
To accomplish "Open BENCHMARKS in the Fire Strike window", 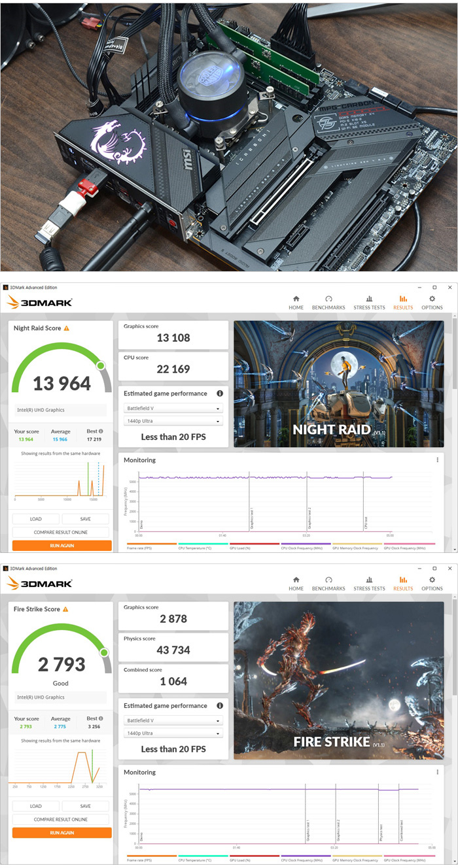I will [x=328, y=583].
